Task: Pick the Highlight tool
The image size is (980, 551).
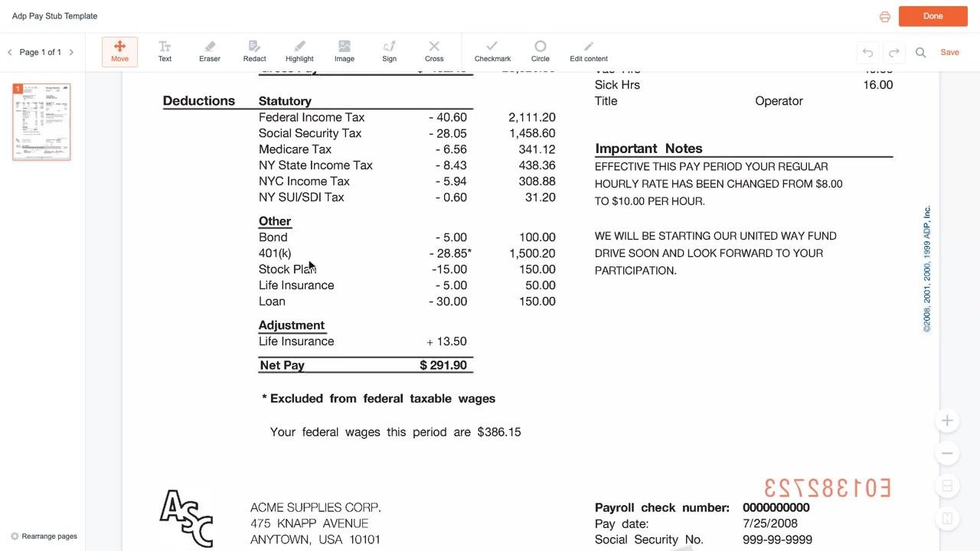Action: pos(299,52)
